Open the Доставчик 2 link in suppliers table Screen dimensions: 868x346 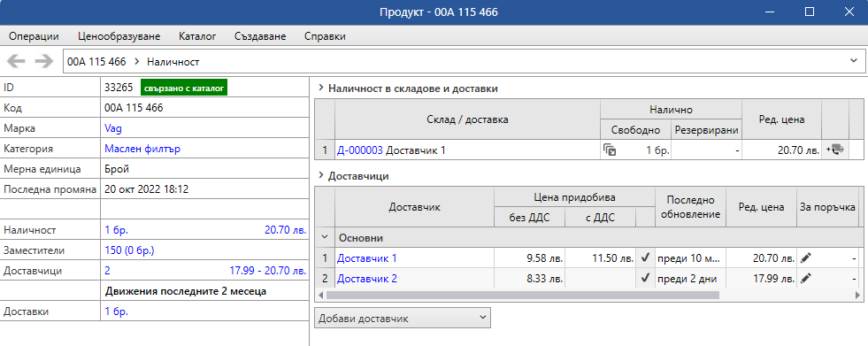coord(367,279)
